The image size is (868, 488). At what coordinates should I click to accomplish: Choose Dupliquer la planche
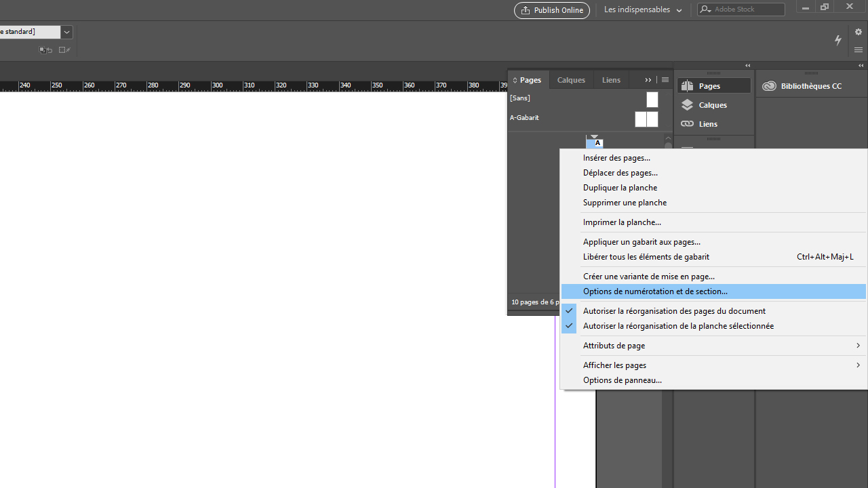[714, 188]
